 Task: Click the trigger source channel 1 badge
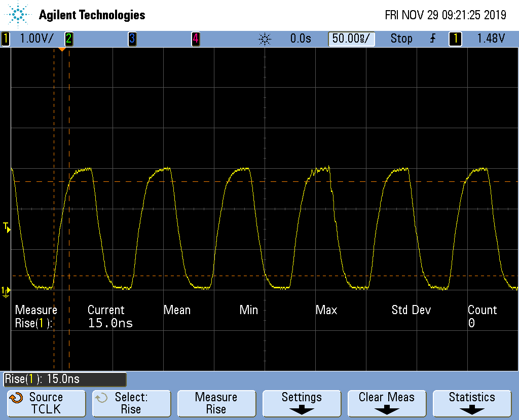click(x=456, y=39)
